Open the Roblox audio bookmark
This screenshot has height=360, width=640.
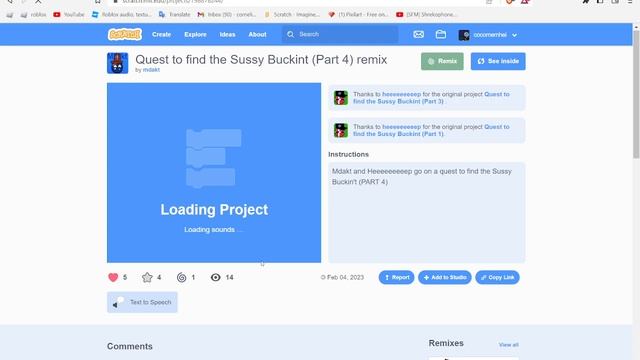[x=122, y=14]
